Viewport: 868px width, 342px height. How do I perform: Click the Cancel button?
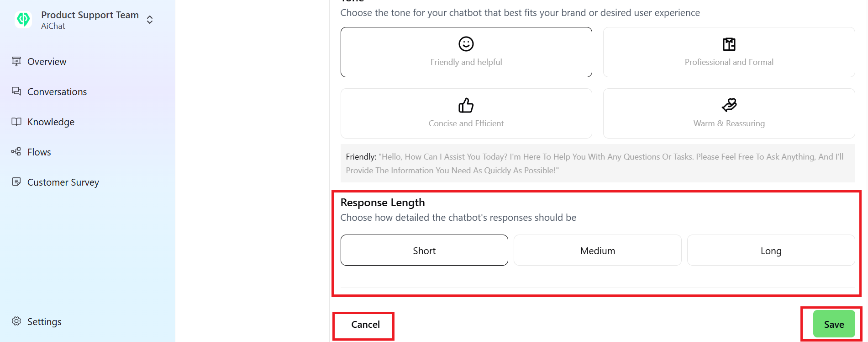pyautogui.click(x=365, y=325)
